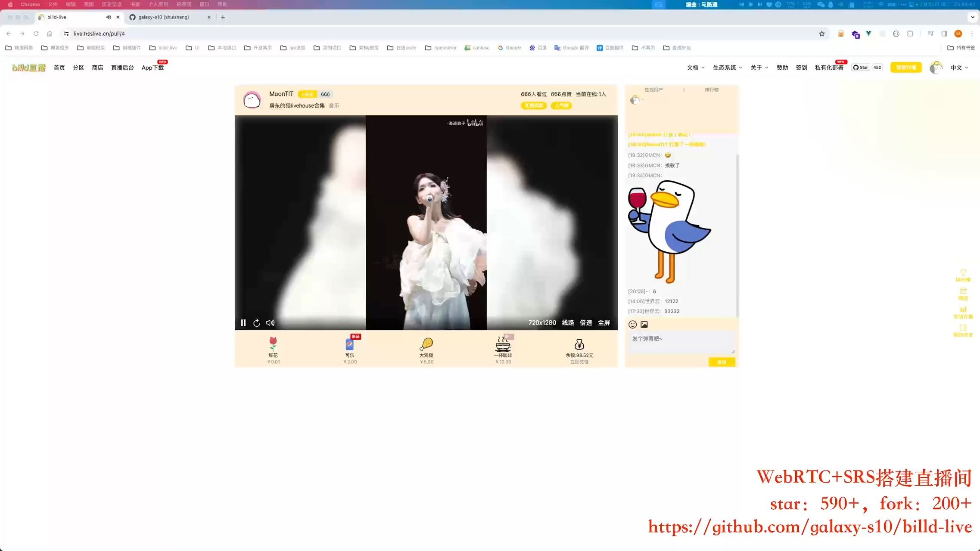Screen dimensions: 980x551
Task: Click the 发送 send button under the chat box
Action: (x=722, y=362)
